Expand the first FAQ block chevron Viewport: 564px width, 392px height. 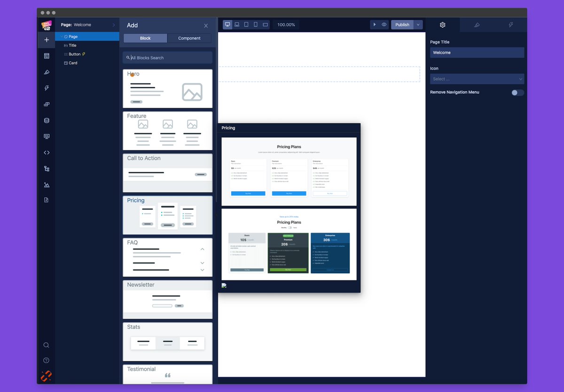(203, 249)
